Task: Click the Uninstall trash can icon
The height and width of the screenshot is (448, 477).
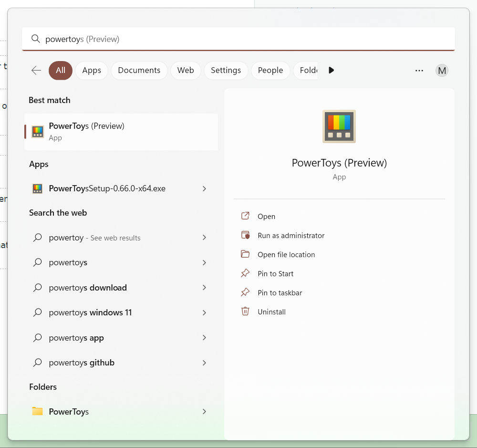Action: (245, 312)
